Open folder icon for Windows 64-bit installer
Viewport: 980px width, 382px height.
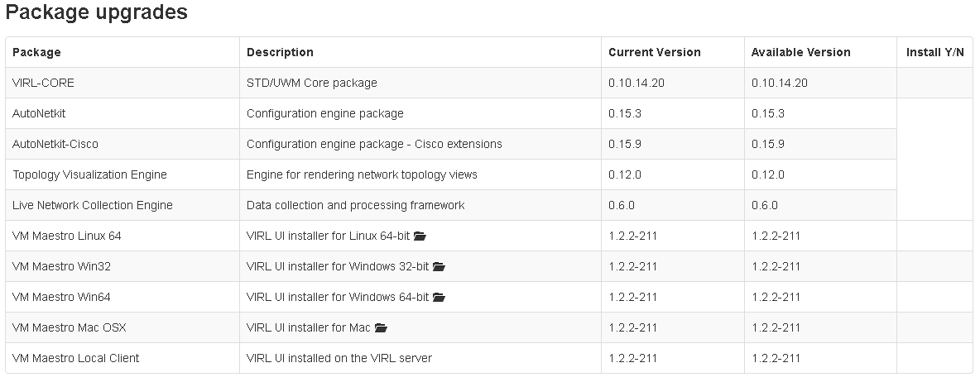coord(439,297)
